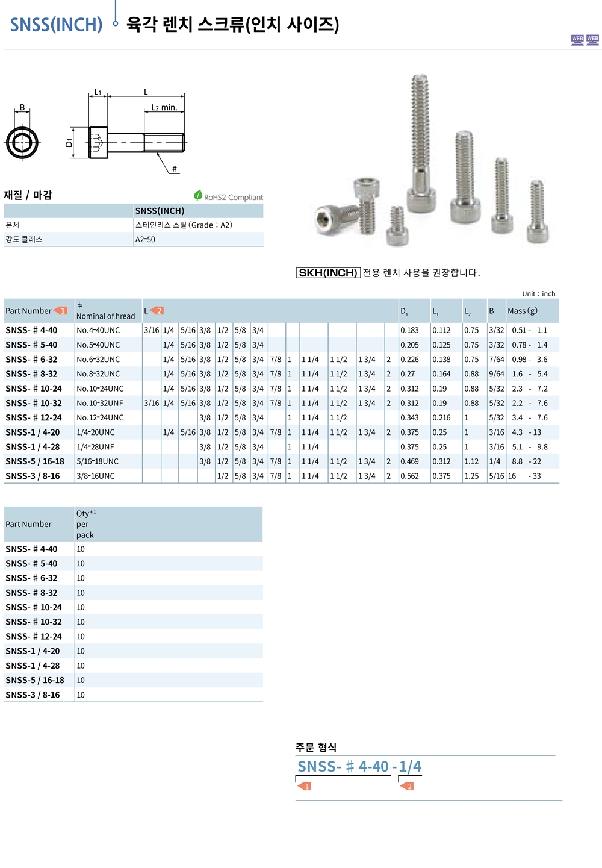Select the No.10-32UNF thread cell

coord(100,403)
